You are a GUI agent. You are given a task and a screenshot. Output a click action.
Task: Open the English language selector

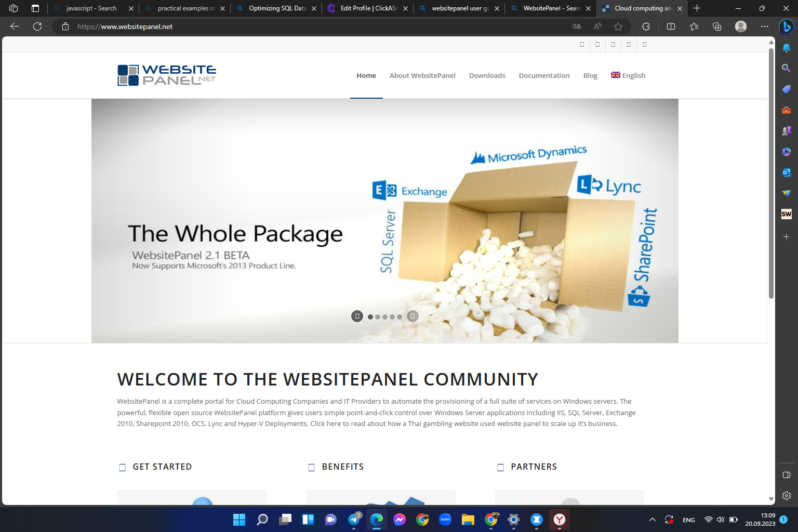click(628, 75)
